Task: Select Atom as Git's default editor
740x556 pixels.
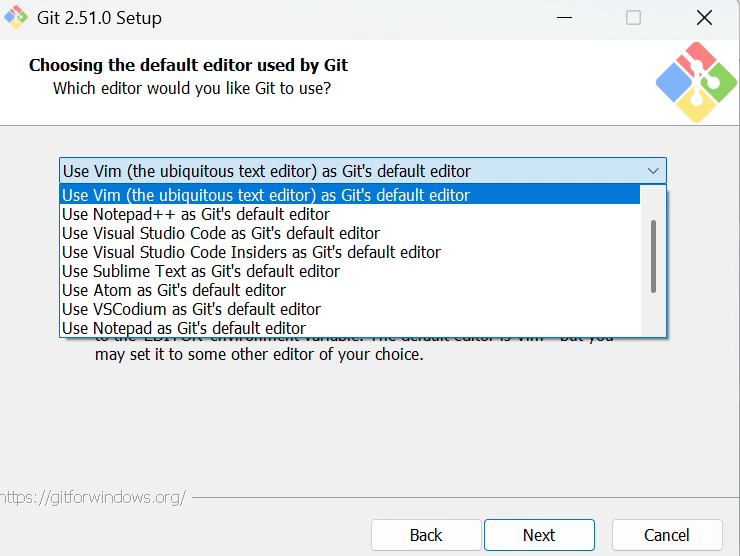Action: point(173,290)
